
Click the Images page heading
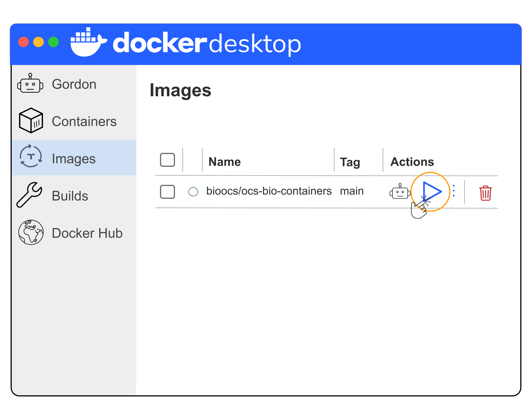point(180,91)
